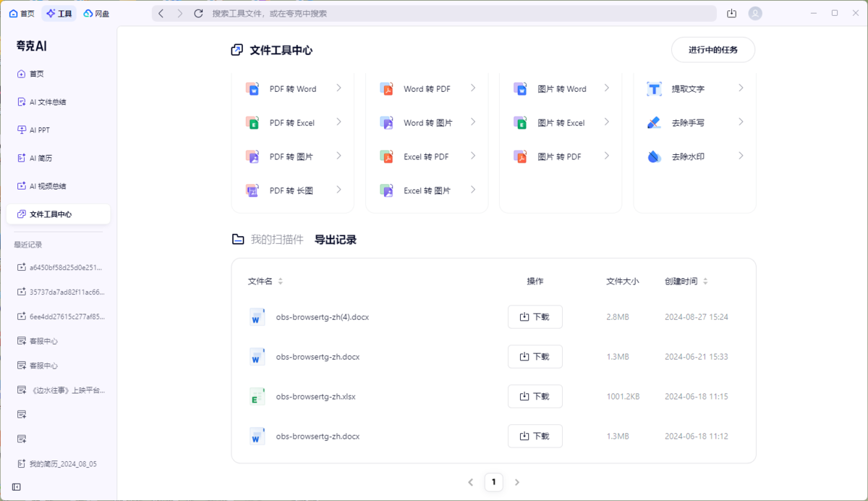Open the user avatar profile icon
Screen dimensions: 868x501
755,14
